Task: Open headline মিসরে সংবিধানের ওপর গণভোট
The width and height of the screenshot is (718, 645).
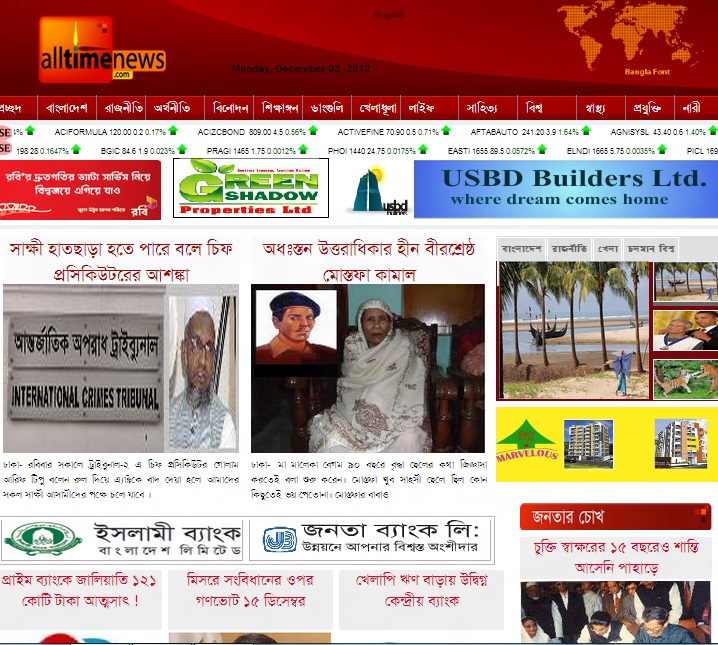Action: click(250, 590)
